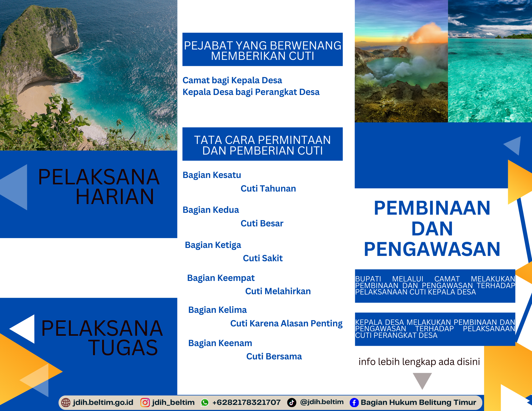Click Cuti Tahunan text

(x=268, y=188)
